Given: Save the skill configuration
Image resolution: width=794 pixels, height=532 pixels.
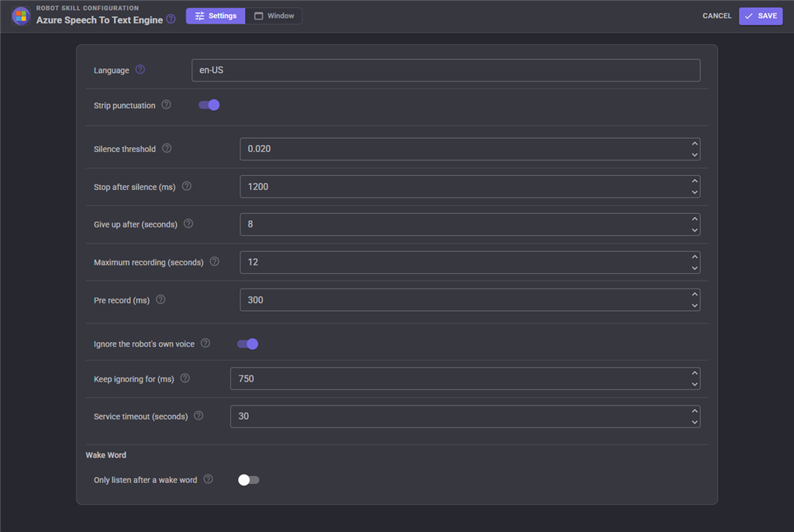Looking at the screenshot, I should tap(761, 16).
